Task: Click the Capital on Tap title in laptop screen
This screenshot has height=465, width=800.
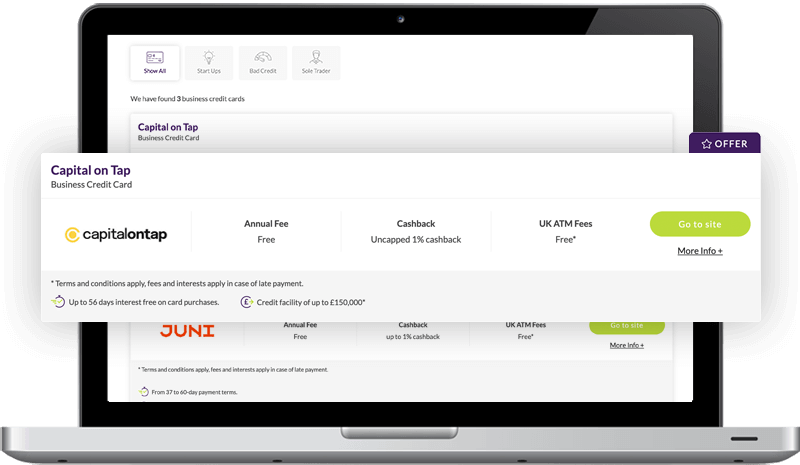Action: pos(168,127)
